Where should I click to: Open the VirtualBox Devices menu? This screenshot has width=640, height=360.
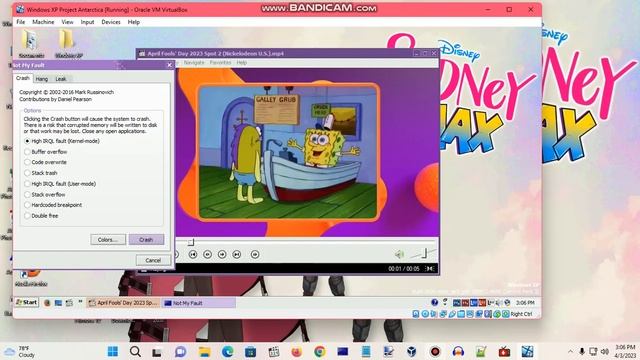point(111,22)
